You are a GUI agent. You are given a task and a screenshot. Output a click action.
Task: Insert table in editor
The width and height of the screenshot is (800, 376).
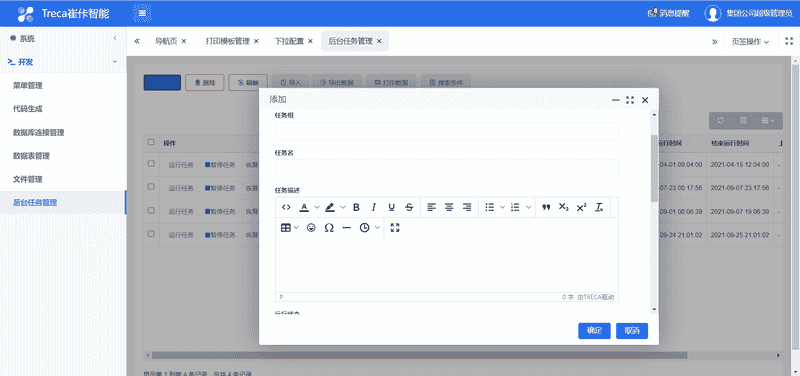[286, 228]
